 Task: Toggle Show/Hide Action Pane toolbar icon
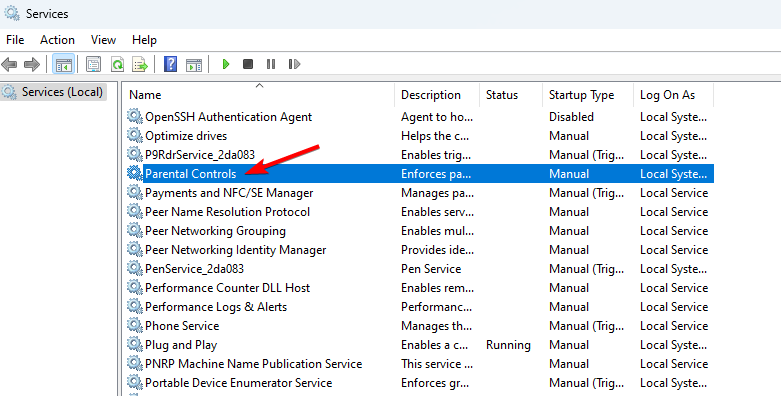(194, 64)
